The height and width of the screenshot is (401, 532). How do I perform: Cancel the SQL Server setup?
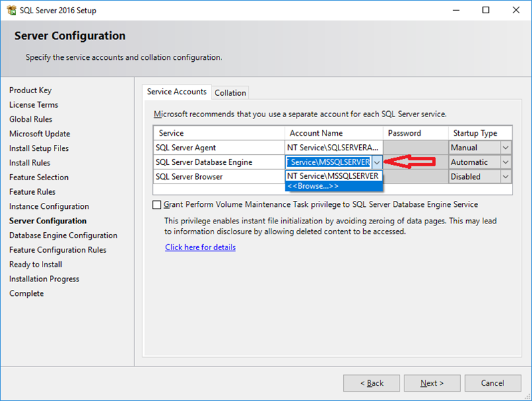(x=492, y=383)
